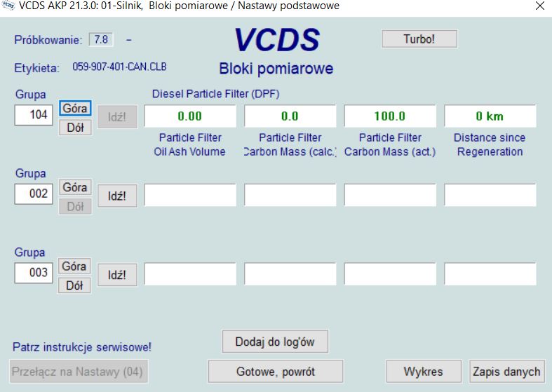Screen dimensions: 552x392
Task: Focus the group number field 104
Action: [34, 115]
